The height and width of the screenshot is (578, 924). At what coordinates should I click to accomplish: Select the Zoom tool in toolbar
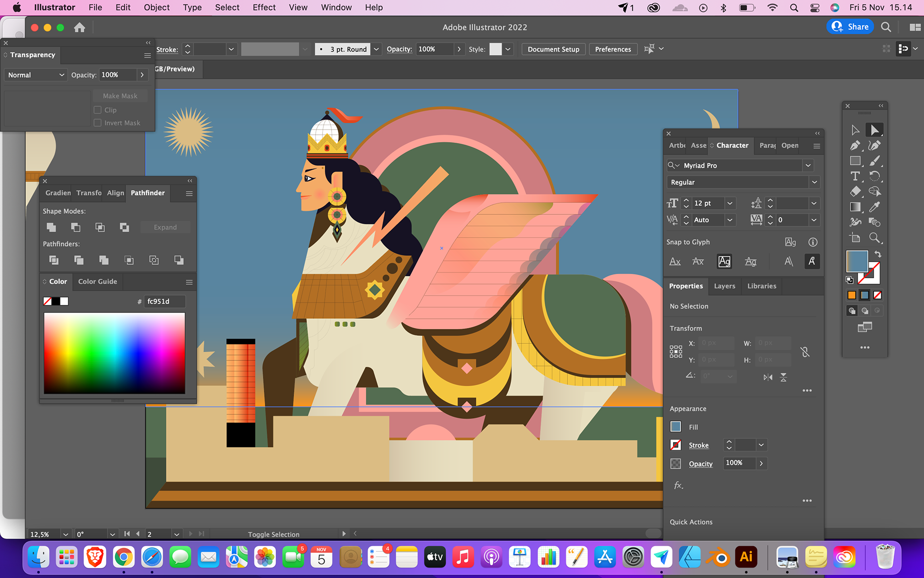[x=874, y=238]
